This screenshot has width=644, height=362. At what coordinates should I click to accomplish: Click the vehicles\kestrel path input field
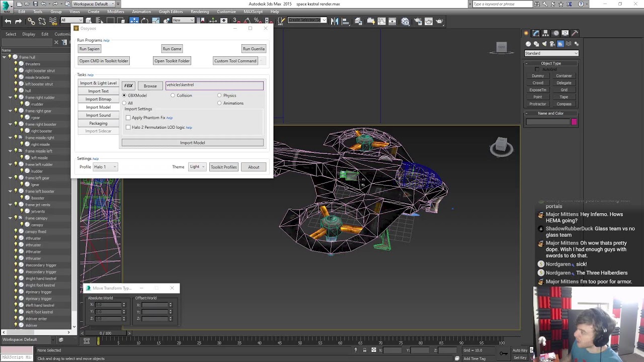point(214,85)
